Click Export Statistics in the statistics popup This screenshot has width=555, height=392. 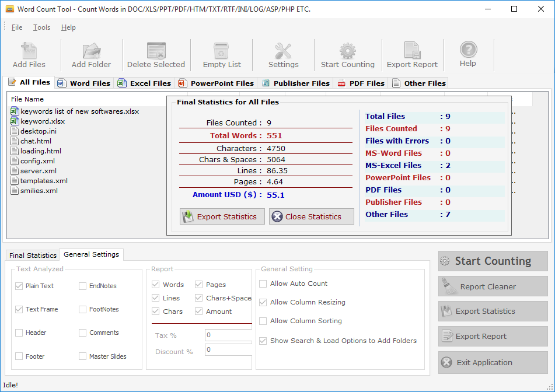(x=222, y=216)
